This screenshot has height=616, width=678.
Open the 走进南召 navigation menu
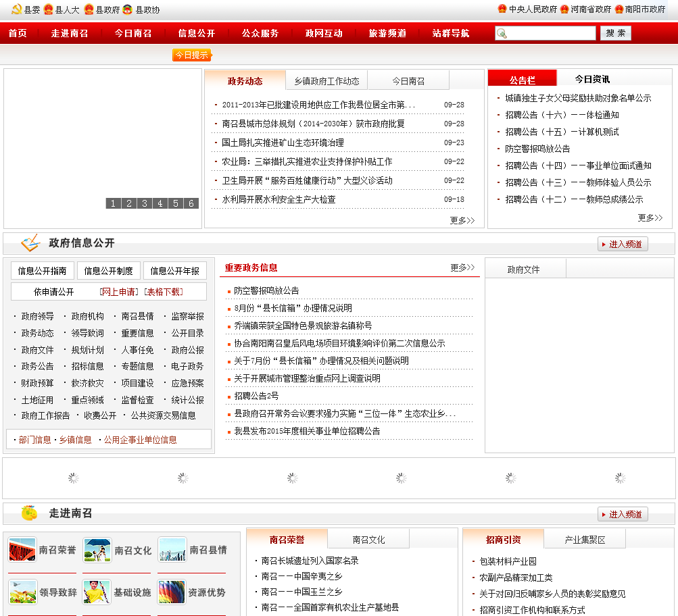click(70, 33)
